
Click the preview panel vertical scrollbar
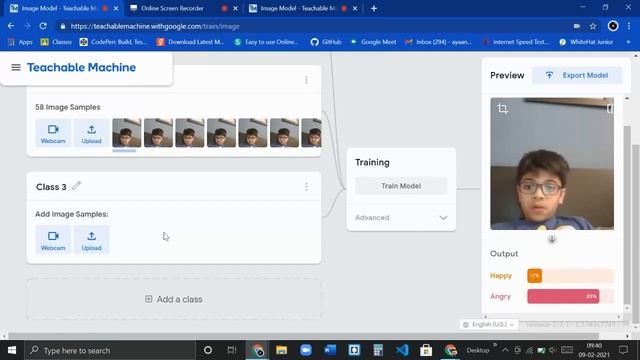tap(627, 216)
